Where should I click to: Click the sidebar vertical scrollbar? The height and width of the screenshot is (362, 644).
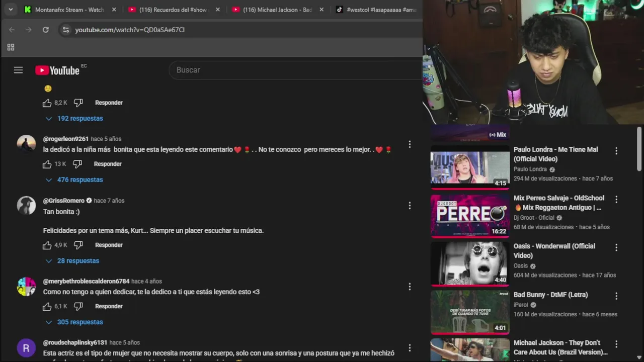[x=639, y=148]
